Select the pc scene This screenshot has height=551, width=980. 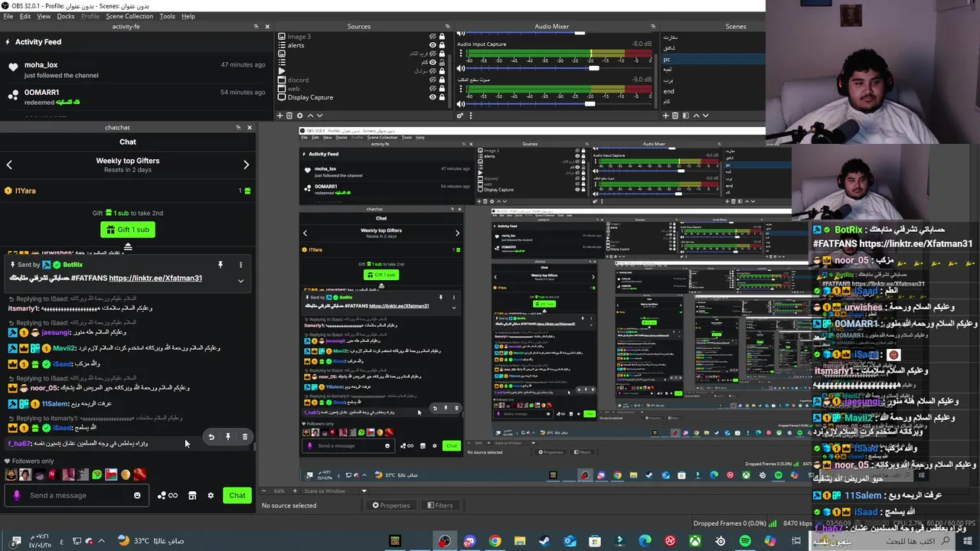tap(712, 59)
